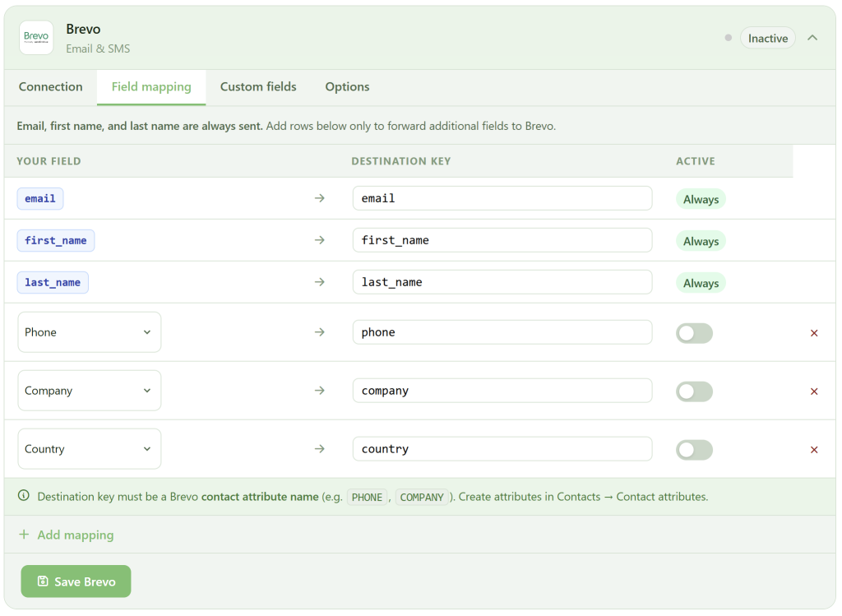Enable the country mapping toggle

pos(694,450)
